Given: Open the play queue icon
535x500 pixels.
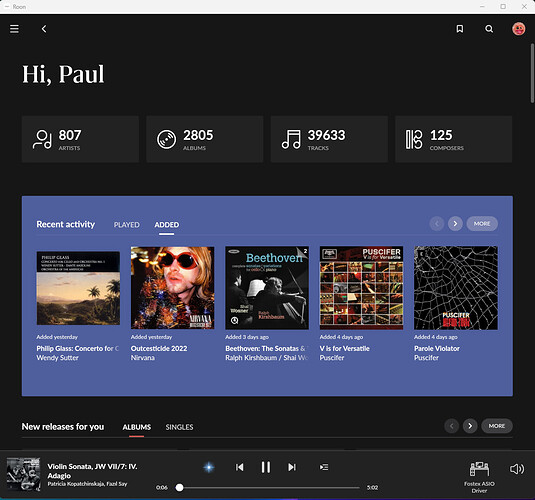Looking at the screenshot, I should click(x=324, y=467).
